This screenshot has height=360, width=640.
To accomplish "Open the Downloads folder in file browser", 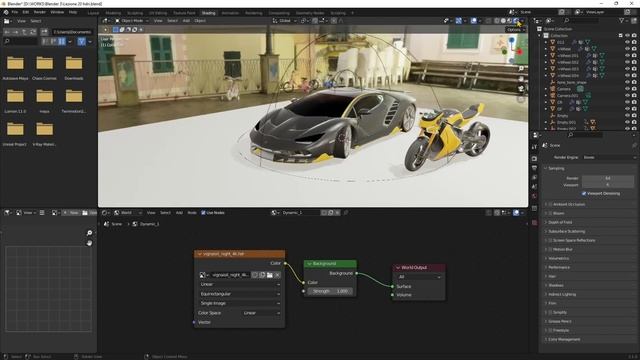I will (x=74, y=67).
